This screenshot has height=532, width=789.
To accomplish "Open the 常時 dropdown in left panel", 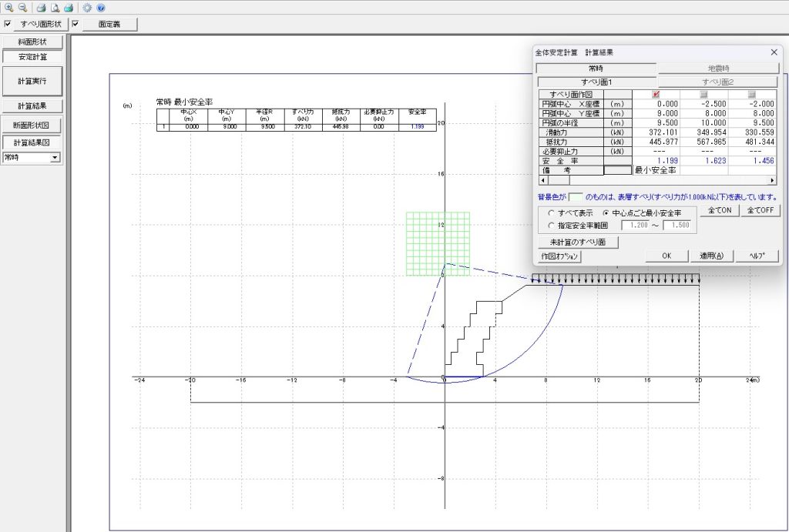I will 54,158.
